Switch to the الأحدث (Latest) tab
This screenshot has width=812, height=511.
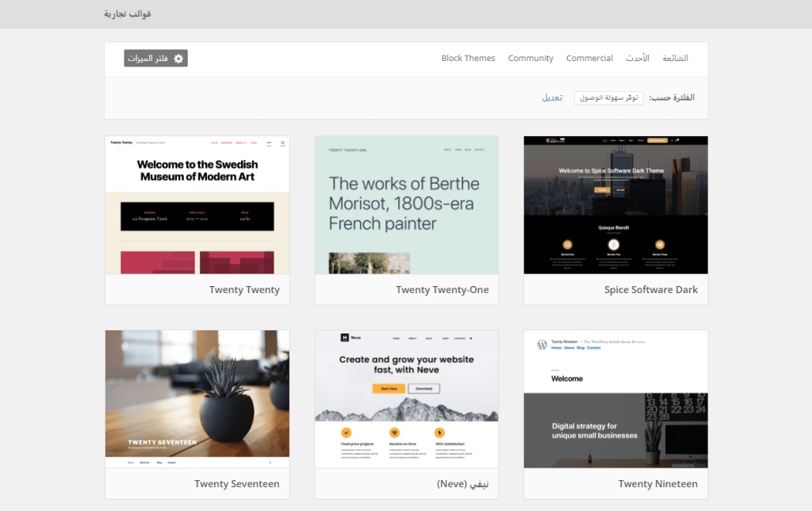[x=638, y=59]
